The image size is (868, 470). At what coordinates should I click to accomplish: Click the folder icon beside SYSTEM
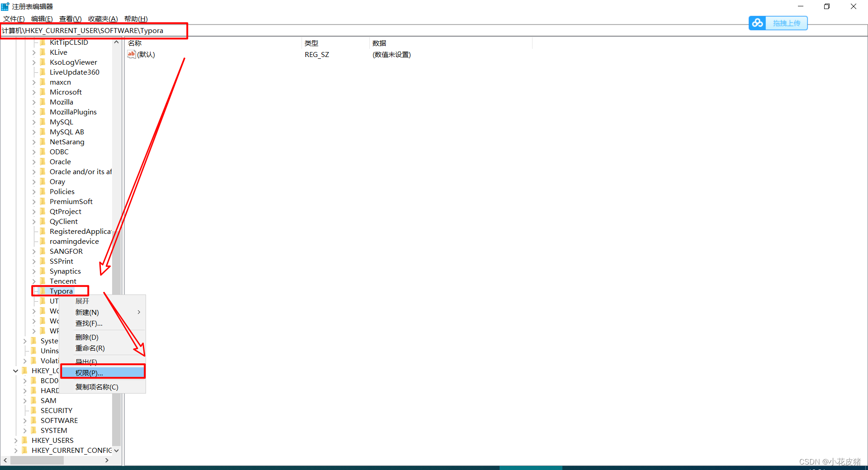[x=34, y=430]
